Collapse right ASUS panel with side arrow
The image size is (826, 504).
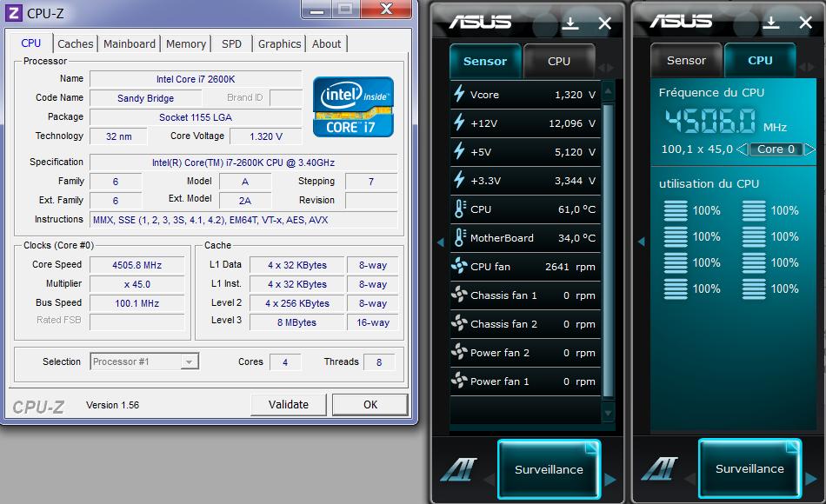point(641,242)
